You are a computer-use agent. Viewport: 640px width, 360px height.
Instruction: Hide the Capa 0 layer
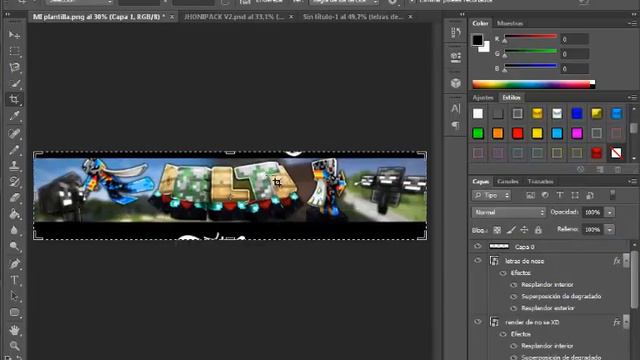(478, 246)
